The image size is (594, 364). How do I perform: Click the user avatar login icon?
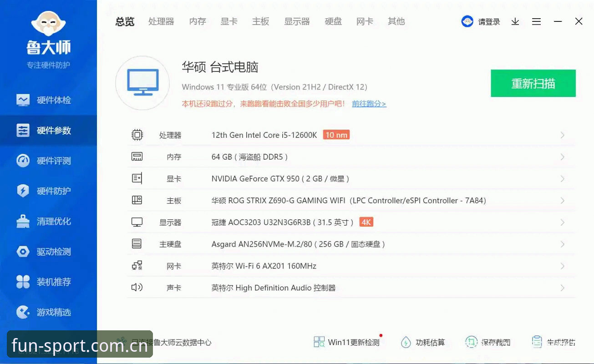467,21
